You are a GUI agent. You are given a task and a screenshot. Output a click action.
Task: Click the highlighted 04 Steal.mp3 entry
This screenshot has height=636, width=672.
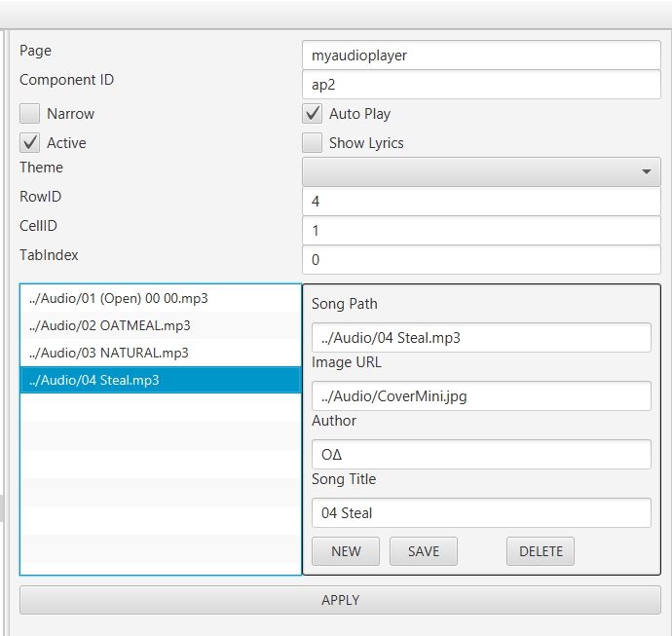click(94, 380)
